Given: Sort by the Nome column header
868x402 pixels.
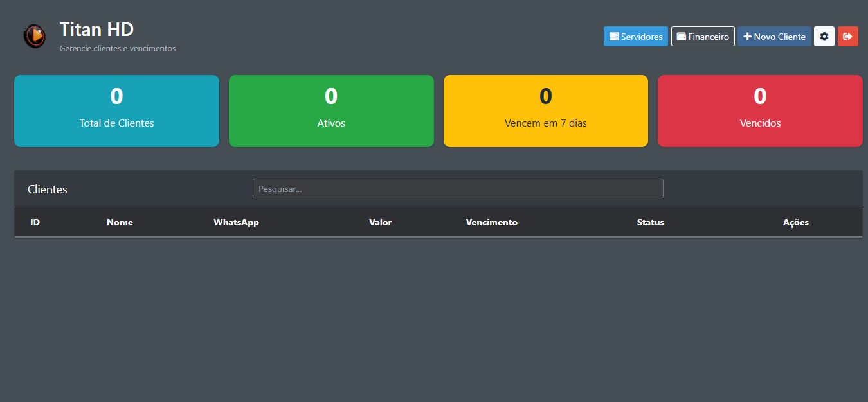Looking at the screenshot, I should click(x=120, y=222).
